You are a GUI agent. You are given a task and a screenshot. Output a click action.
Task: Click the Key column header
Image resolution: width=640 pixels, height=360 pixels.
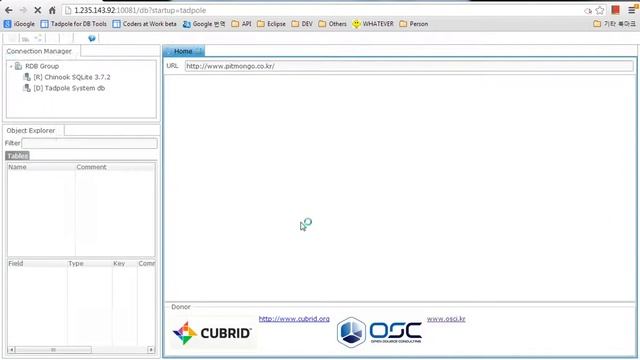(124, 264)
